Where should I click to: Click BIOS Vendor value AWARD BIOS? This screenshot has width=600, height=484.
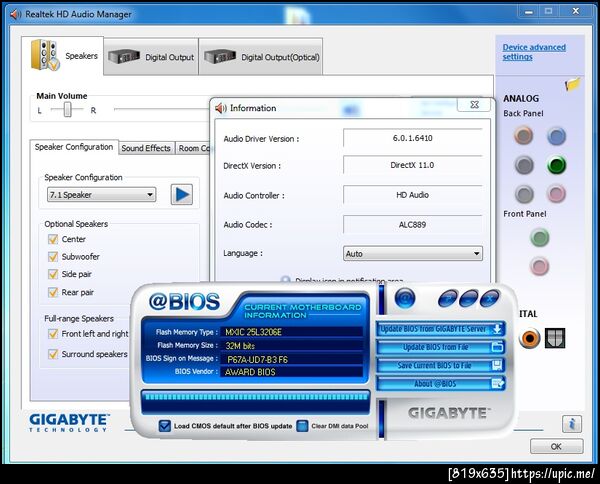pos(292,372)
